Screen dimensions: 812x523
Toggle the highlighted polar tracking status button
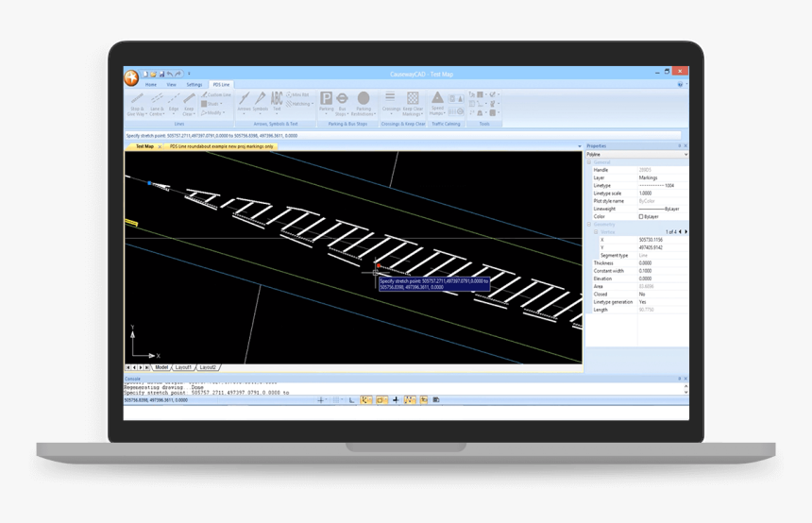point(366,400)
